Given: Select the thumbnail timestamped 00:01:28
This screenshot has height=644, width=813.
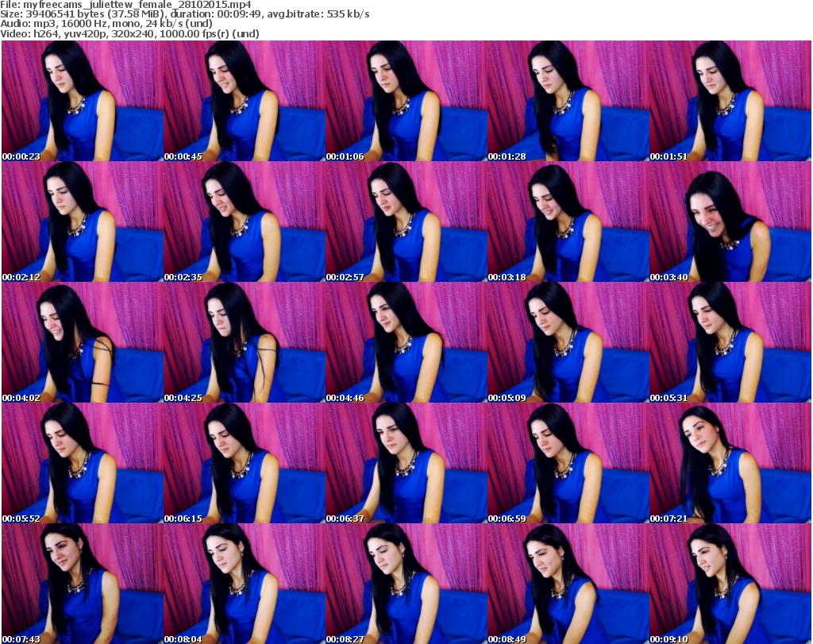Looking at the screenshot, I should pos(568,101).
